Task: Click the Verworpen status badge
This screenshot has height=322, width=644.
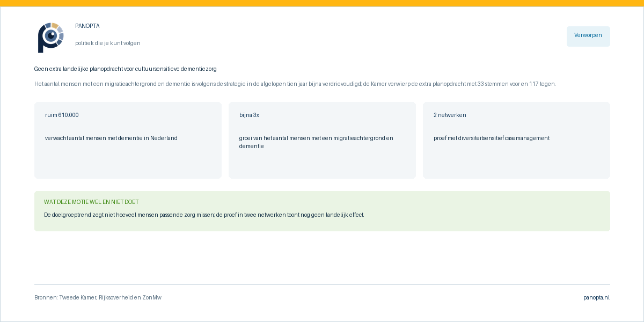Action: tap(588, 36)
